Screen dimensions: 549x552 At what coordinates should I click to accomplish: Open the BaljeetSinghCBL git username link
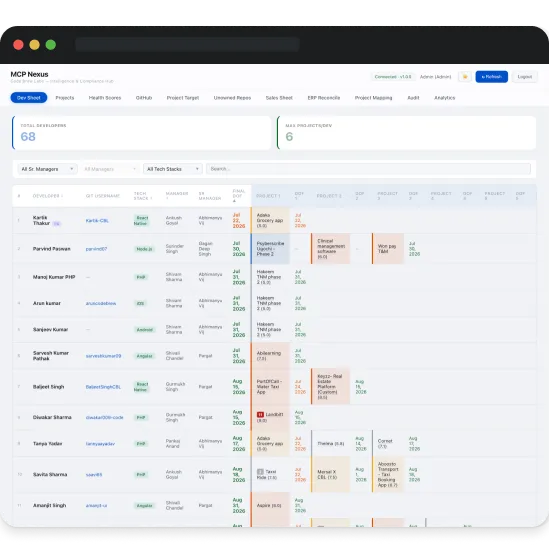103,387
